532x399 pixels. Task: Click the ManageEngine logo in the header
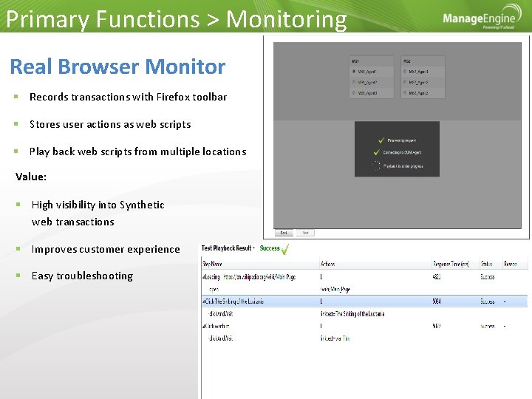(x=482, y=17)
